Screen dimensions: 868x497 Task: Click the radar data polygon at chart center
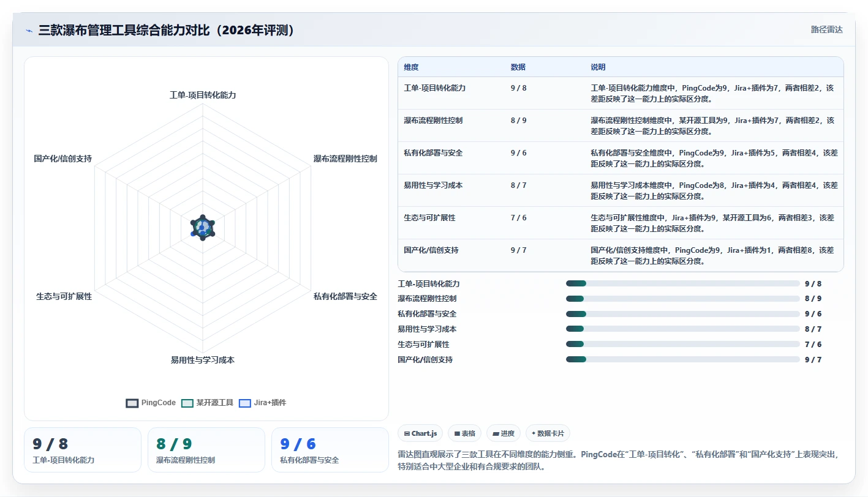pyautogui.click(x=203, y=228)
